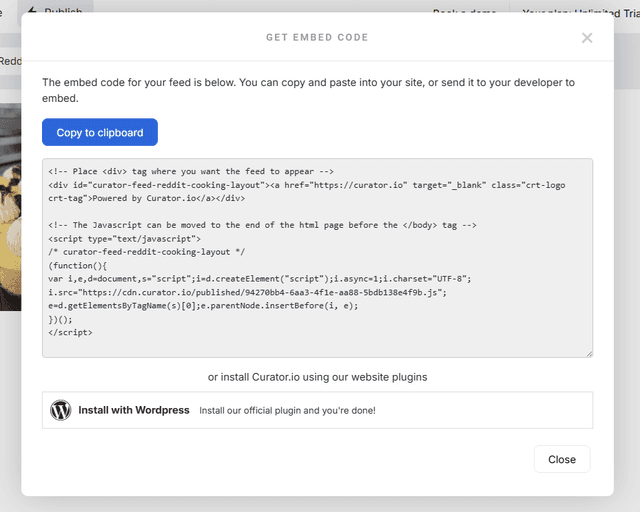Click inside the embed code text area

pyautogui.click(x=317, y=258)
